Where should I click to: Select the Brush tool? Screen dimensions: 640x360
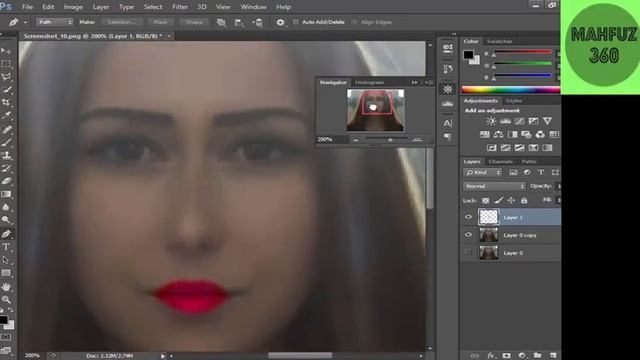pos(6,142)
